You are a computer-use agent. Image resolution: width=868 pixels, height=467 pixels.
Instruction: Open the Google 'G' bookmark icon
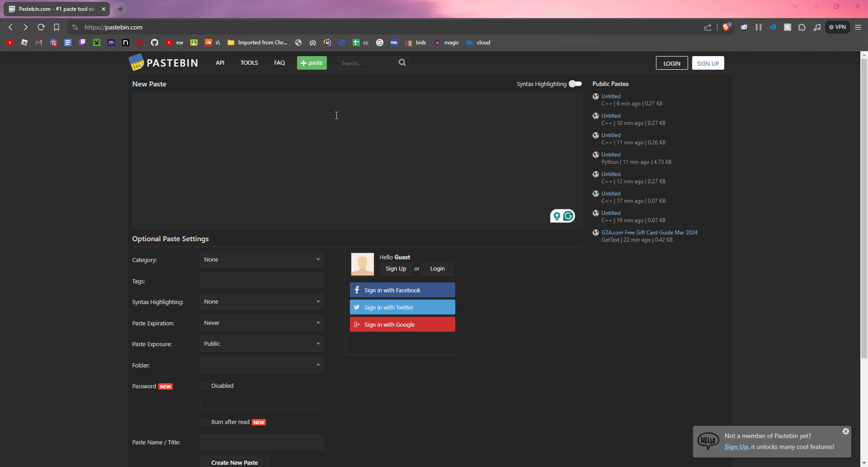pyautogui.click(x=380, y=43)
